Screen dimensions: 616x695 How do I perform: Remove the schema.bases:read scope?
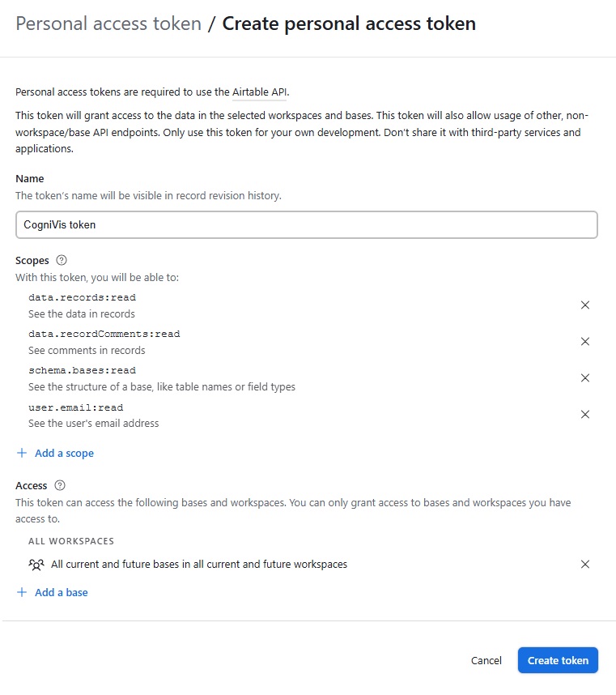pos(585,378)
